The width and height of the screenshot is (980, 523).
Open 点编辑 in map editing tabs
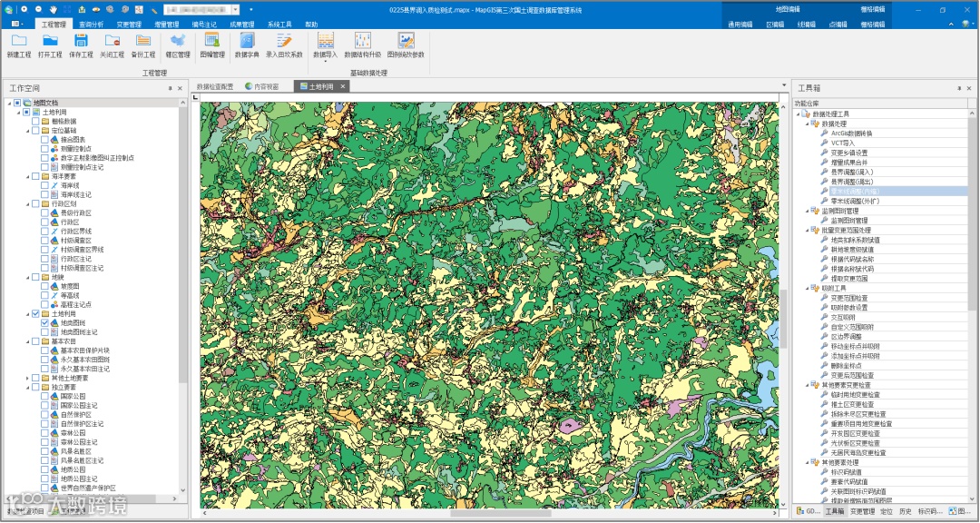(838, 25)
